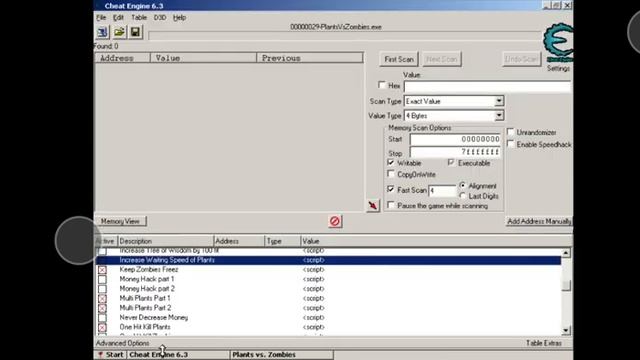
Task: Switch to Cheat Engine 6.3 taskbar item
Action: 178,355
